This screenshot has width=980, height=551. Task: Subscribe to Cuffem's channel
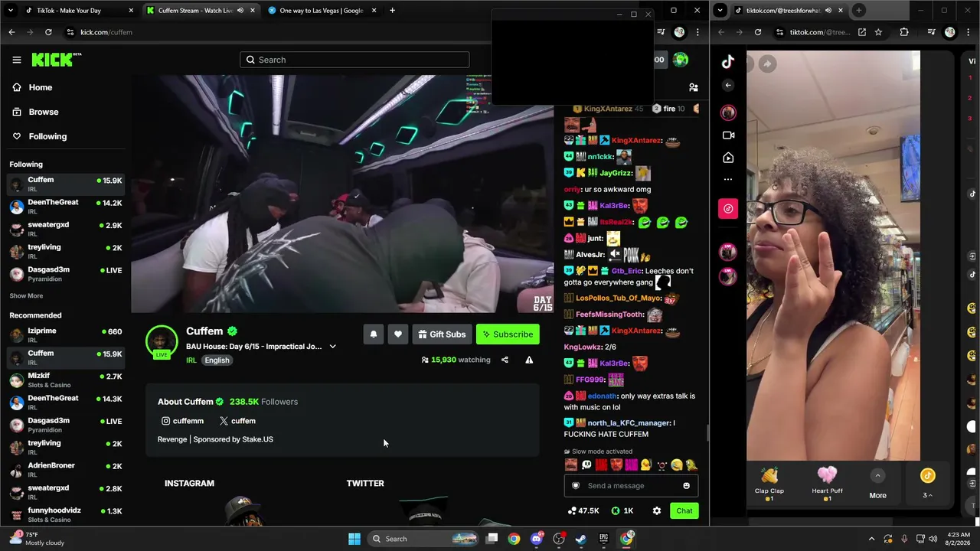coord(508,334)
